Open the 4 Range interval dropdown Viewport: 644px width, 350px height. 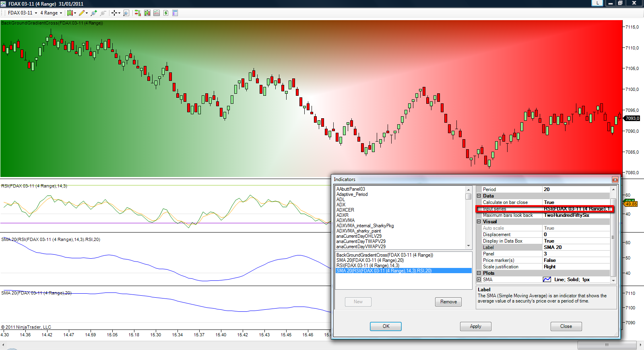point(51,13)
